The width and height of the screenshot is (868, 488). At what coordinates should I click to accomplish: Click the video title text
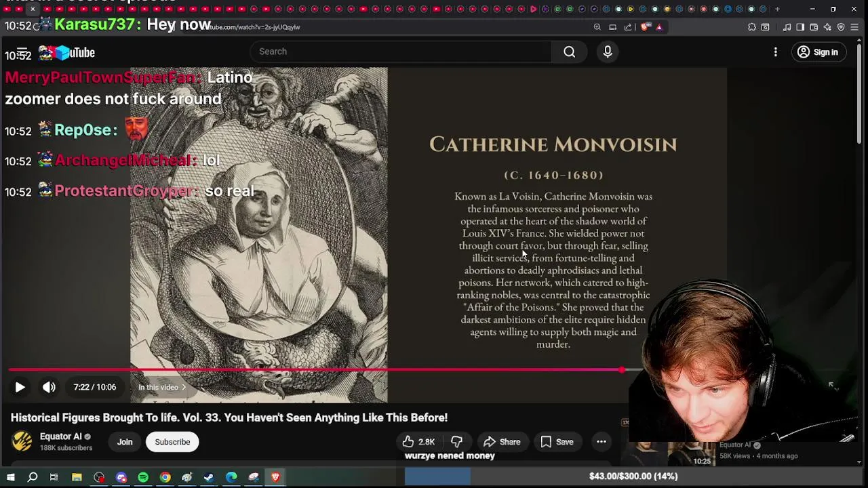click(x=229, y=418)
